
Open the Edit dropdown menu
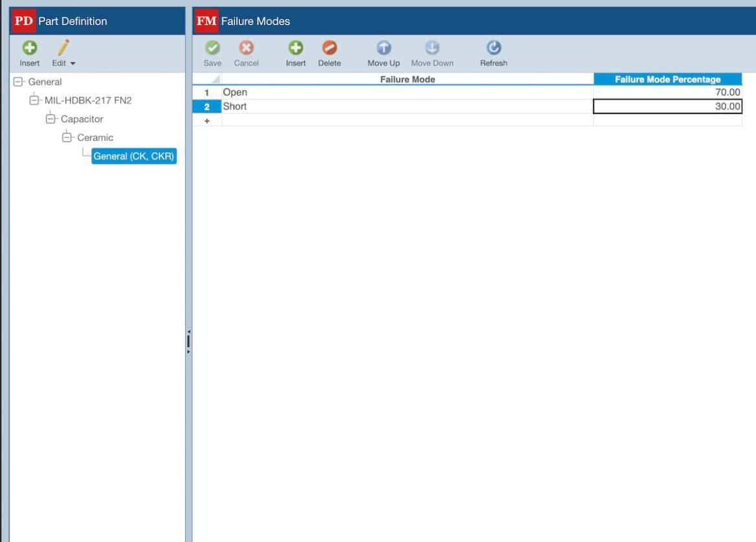[73, 63]
